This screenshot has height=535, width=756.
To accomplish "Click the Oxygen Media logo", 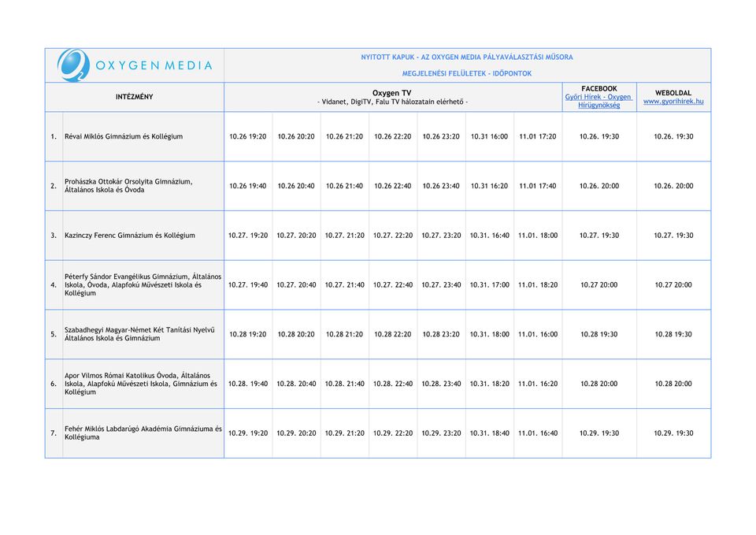I will (135, 65).
